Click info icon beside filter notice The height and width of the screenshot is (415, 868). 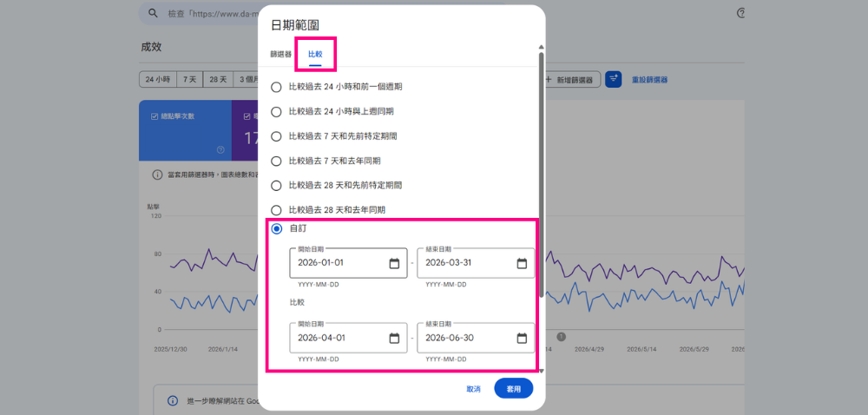click(156, 175)
